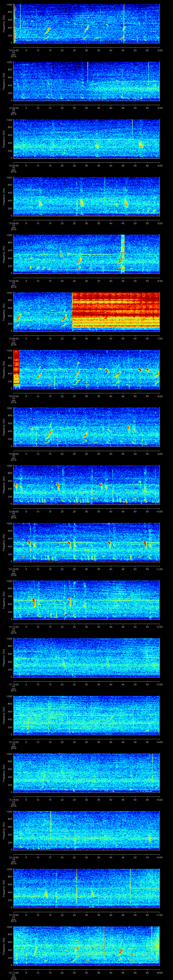This screenshot has height=980, width=173.
Task: Select the '6:00' end-of-axis label
Action: coord(160,281)
